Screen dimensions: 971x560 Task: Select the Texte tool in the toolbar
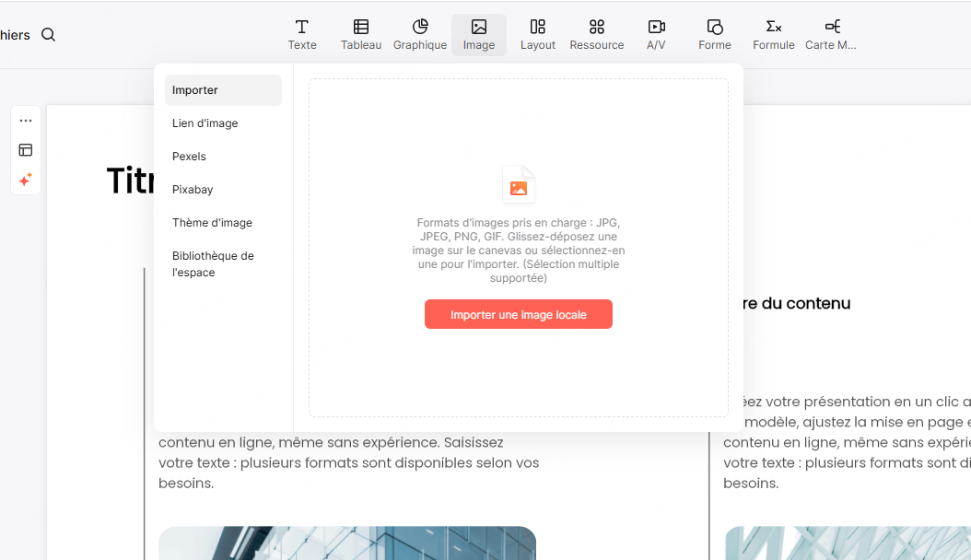[301, 35]
